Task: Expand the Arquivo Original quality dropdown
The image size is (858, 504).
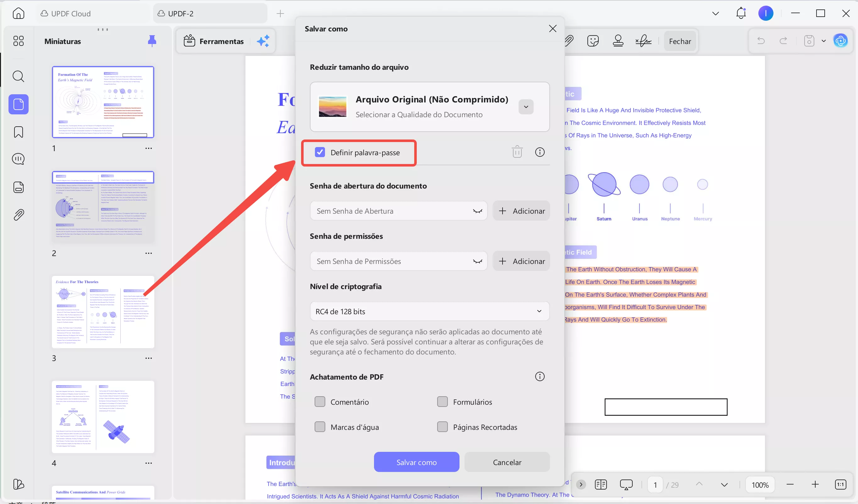Action: pyautogui.click(x=526, y=107)
